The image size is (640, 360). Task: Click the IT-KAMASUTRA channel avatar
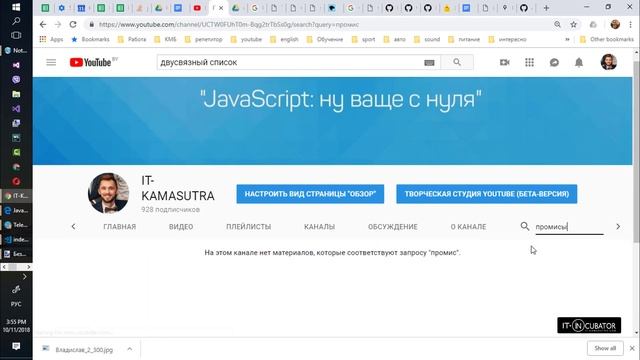click(x=108, y=193)
